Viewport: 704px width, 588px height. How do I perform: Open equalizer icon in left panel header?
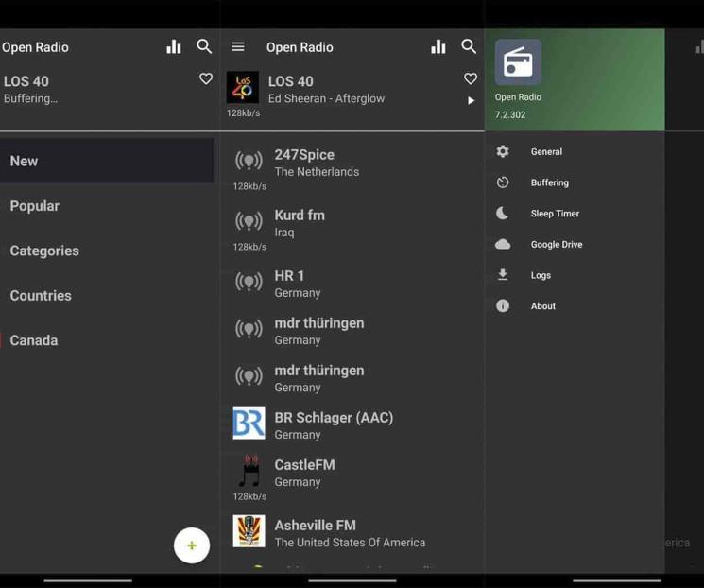174,46
